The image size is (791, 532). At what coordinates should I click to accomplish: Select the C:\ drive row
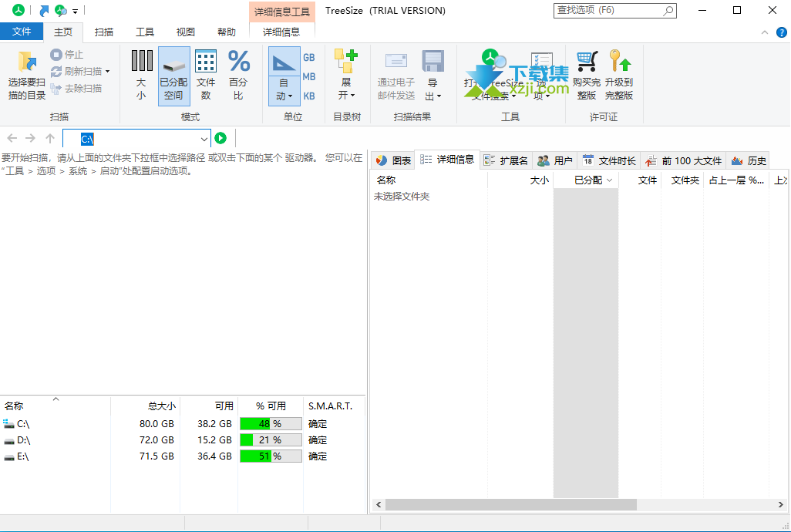coord(182,424)
